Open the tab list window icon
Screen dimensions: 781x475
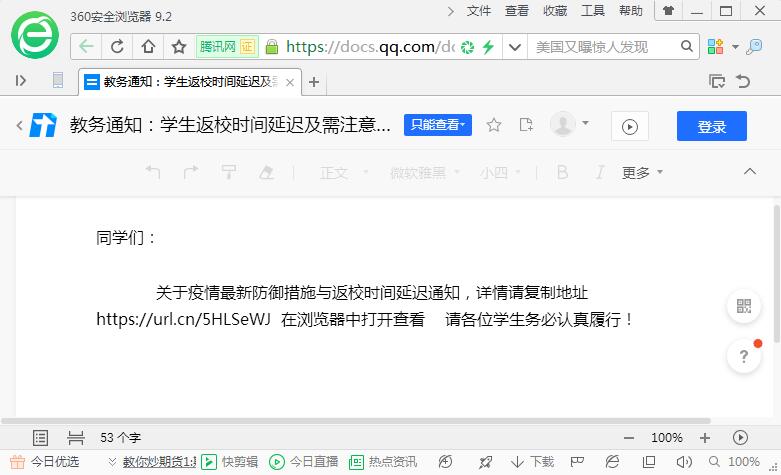717,81
